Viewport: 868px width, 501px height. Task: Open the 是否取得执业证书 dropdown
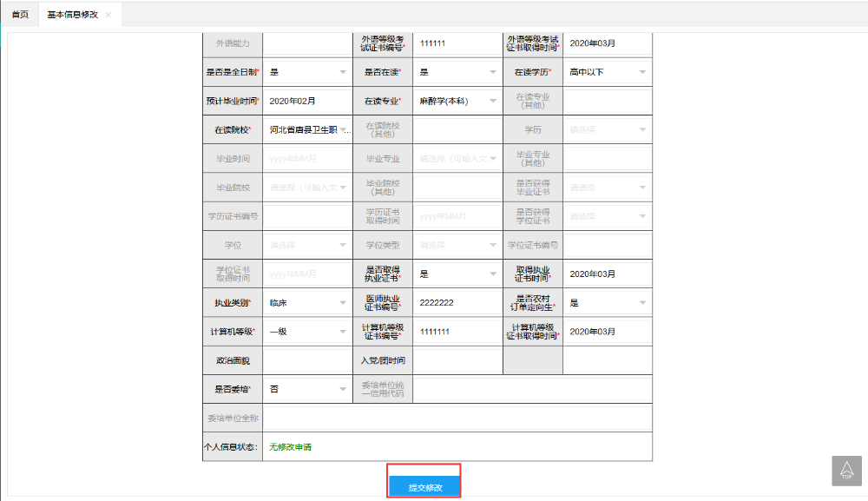pos(457,274)
